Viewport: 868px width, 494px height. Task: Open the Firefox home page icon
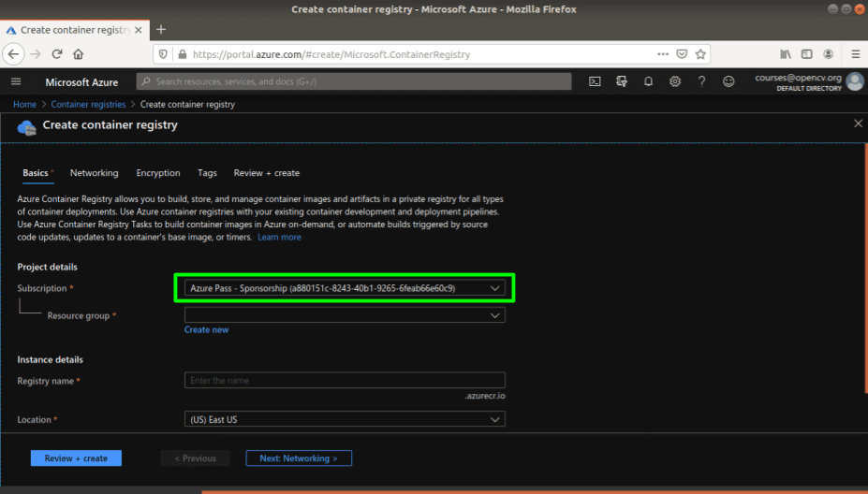click(78, 54)
